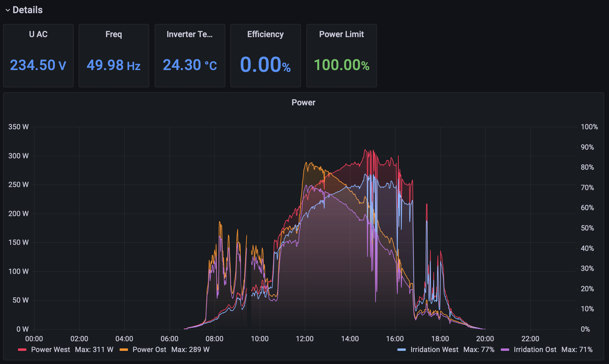Toggle Power Ost series in legend
Image resolution: width=609 pixels, height=364 pixels.
pyautogui.click(x=149, y=350)
